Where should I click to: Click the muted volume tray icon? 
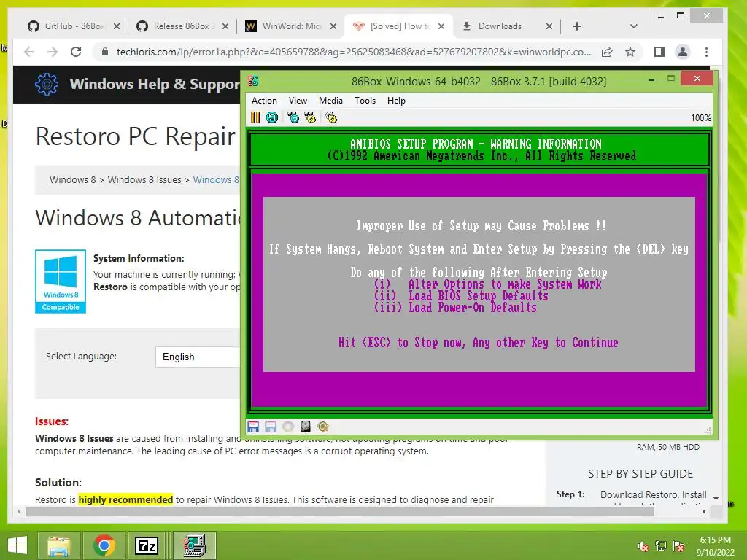pos(643,546)
